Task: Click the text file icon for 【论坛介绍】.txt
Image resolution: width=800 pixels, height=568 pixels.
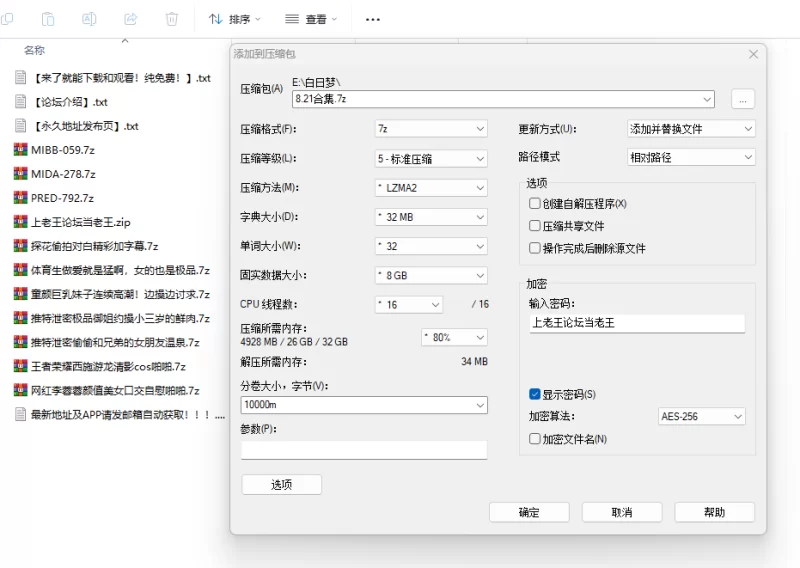Action: coord(20,102)
